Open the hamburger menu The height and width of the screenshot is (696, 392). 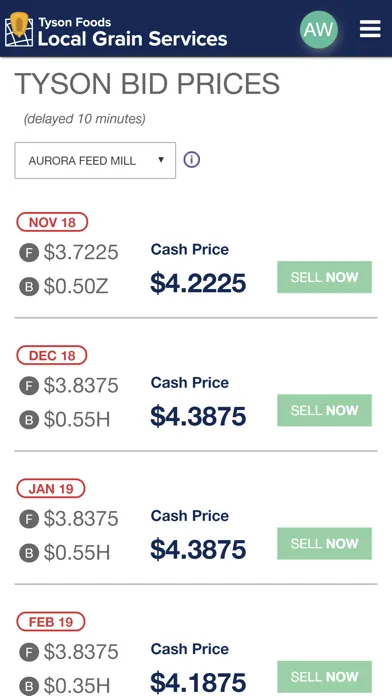[x=370, y=29]
